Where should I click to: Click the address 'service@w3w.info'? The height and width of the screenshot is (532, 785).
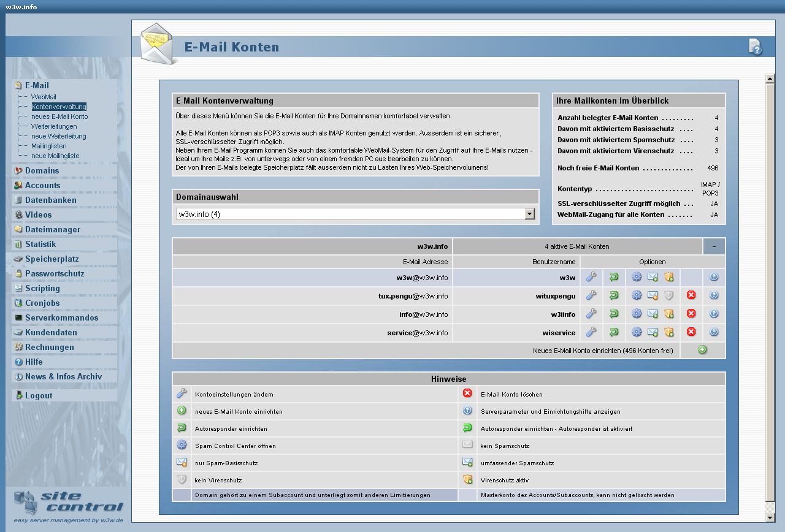(418, 333)
